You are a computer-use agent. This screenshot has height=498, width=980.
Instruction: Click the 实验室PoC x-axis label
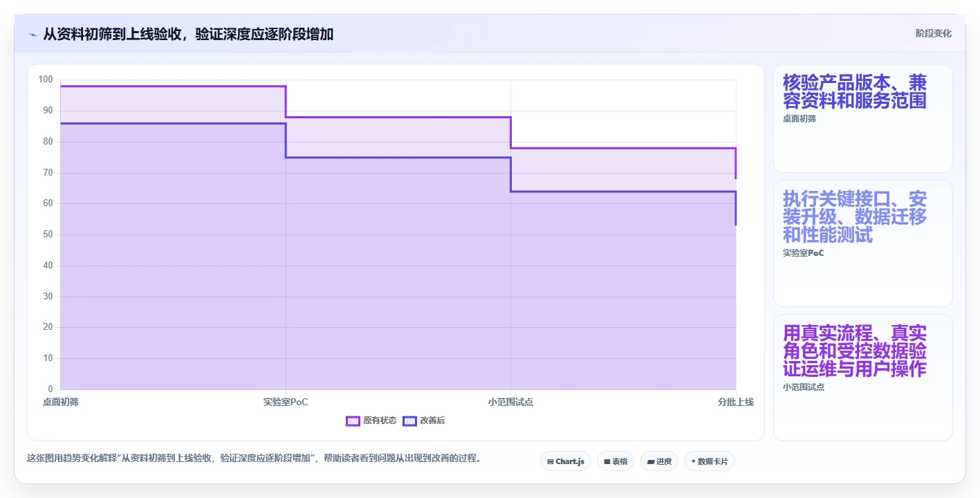(x=286, y=402)
